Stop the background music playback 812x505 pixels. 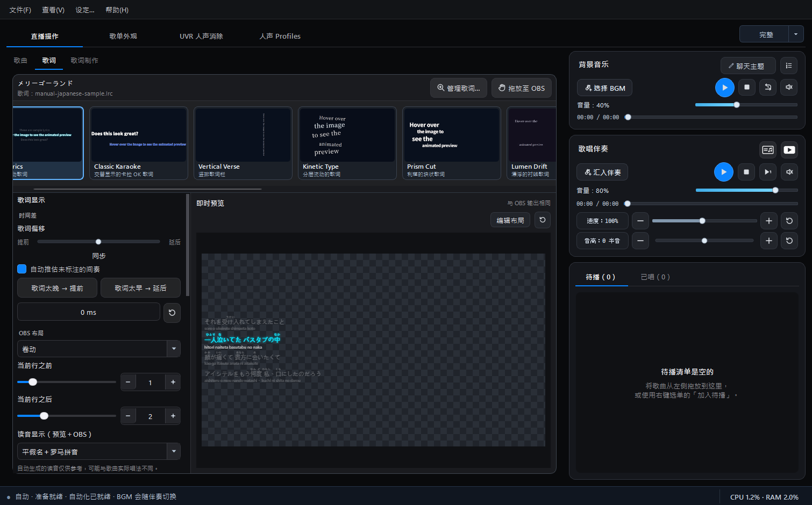click(x=746, y=87)
